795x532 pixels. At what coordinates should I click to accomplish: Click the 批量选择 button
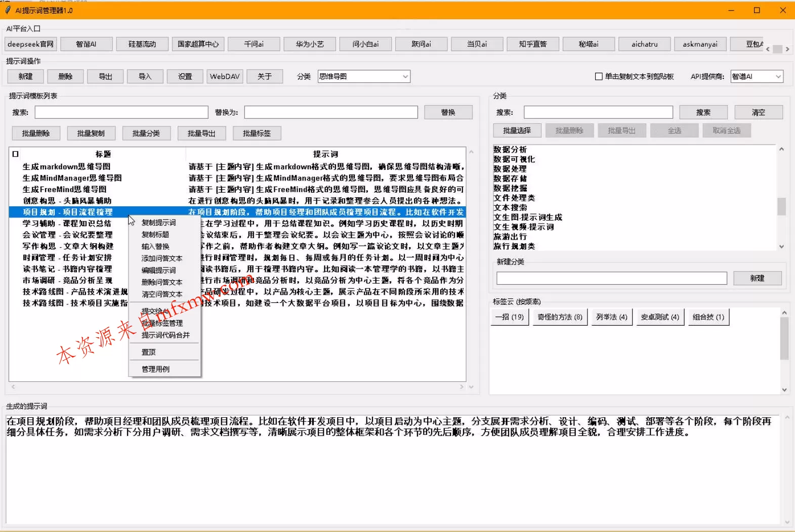tap(517, 130)
